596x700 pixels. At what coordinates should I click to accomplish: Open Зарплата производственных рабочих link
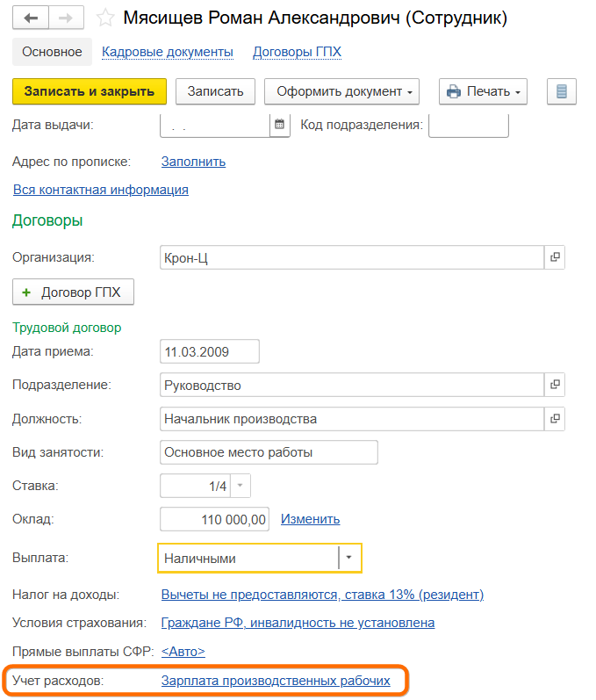click(x=276, y=681)
